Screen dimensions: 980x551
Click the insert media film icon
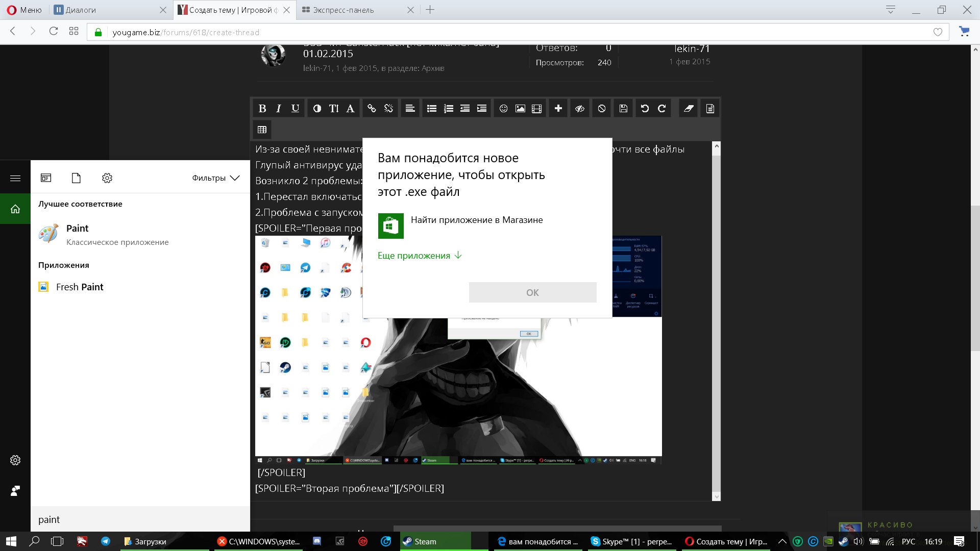[x=536, y=108]
